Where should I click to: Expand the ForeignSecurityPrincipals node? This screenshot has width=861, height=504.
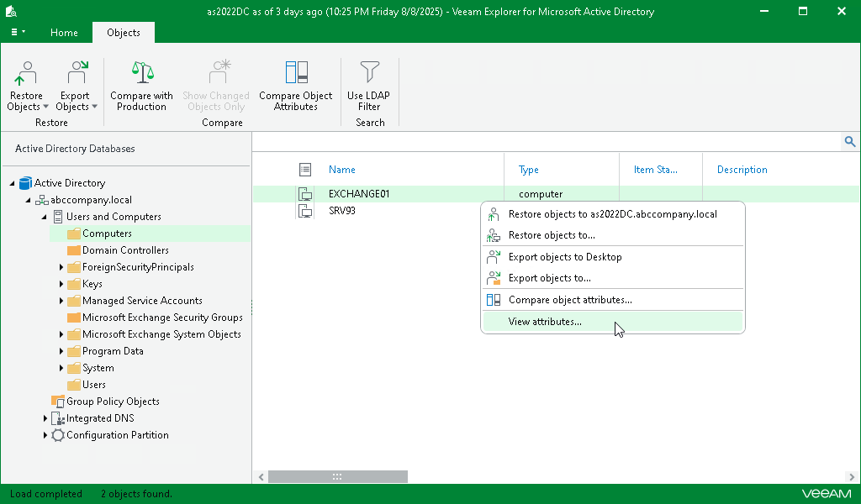point(61,266)
